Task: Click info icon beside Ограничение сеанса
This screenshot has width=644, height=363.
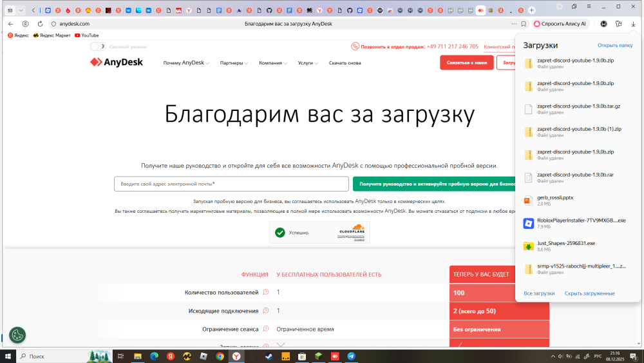Action: point(266,329)
